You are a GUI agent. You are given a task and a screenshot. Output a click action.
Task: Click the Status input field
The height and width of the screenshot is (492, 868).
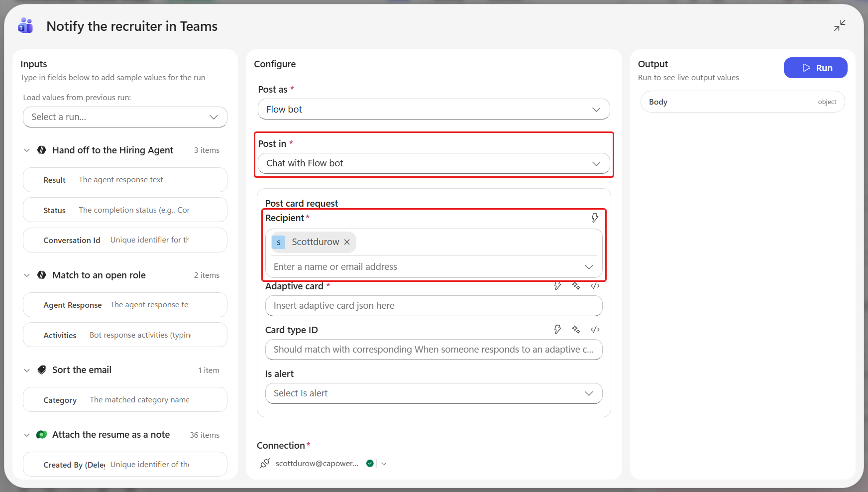125,210
